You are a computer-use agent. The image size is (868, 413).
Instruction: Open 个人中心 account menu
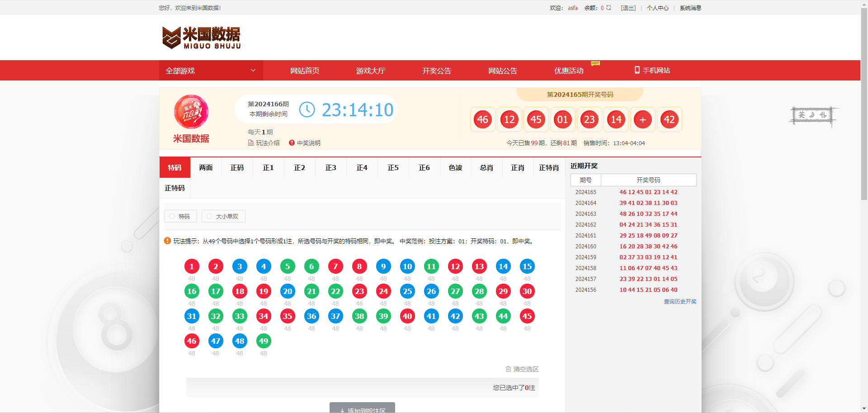(x=657, y=8)
